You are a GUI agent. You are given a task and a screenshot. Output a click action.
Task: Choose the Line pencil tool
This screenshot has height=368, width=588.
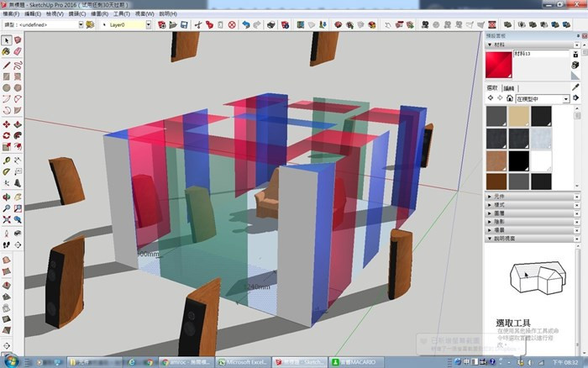[x=7, y=64]
